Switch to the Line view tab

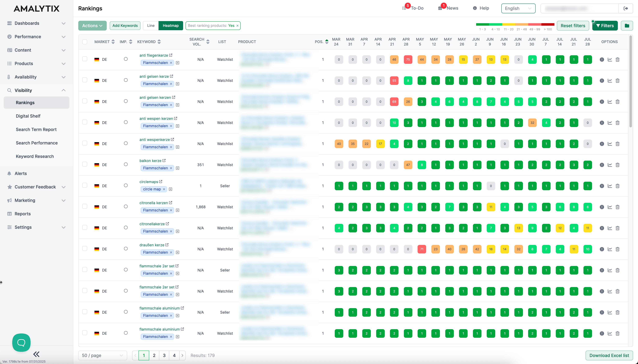coord(150,25)
